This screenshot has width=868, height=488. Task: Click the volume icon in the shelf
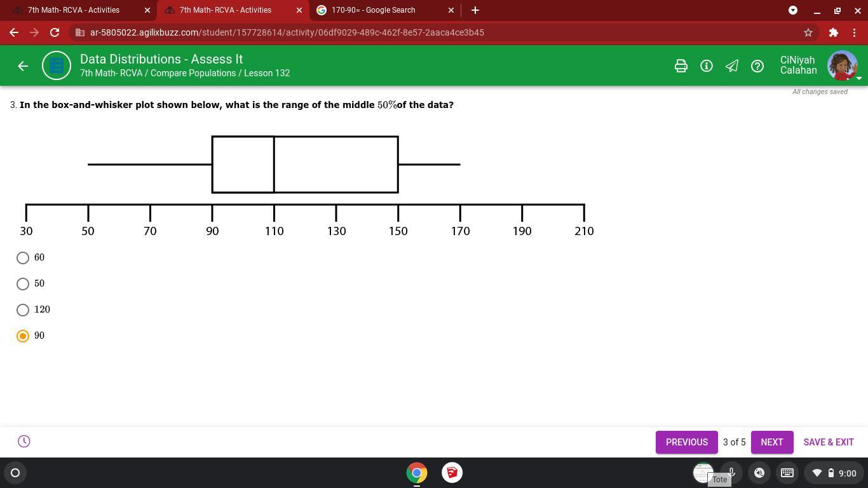(759, 473)
